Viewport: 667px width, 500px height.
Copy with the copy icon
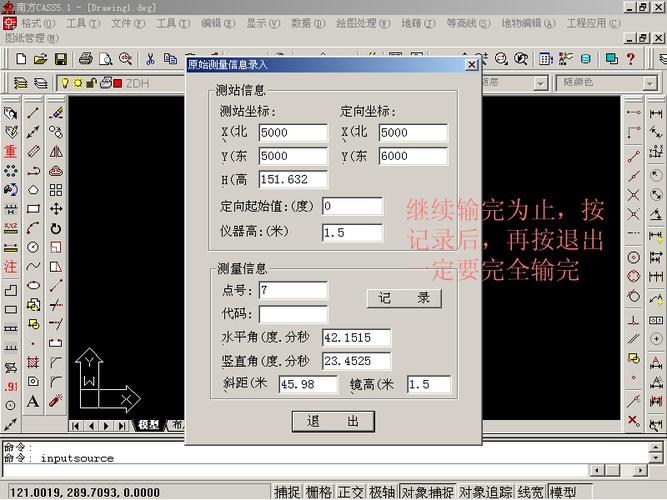(170, 59)
